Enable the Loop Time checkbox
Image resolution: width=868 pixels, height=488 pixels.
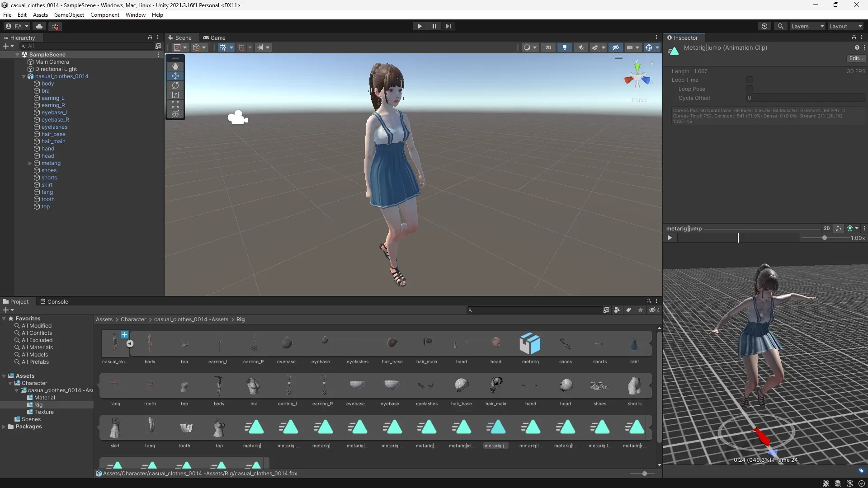750,80
